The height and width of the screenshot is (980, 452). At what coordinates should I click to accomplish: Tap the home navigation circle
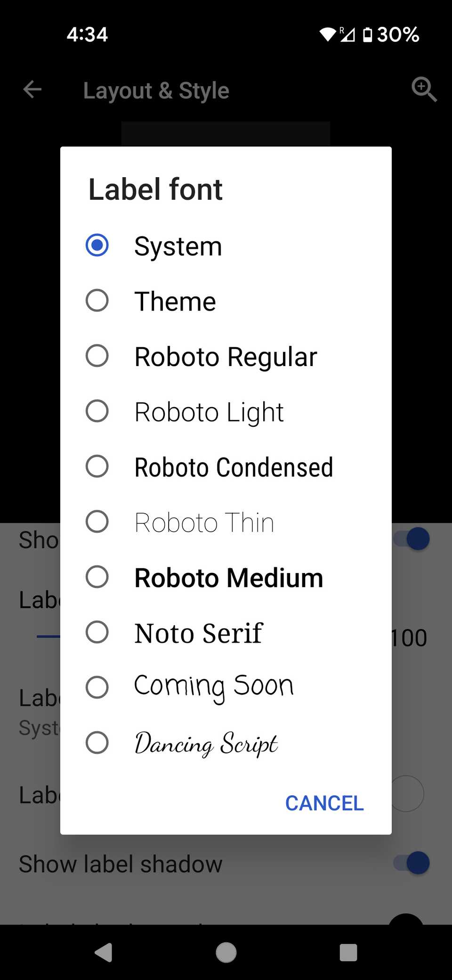click(226, 951)
